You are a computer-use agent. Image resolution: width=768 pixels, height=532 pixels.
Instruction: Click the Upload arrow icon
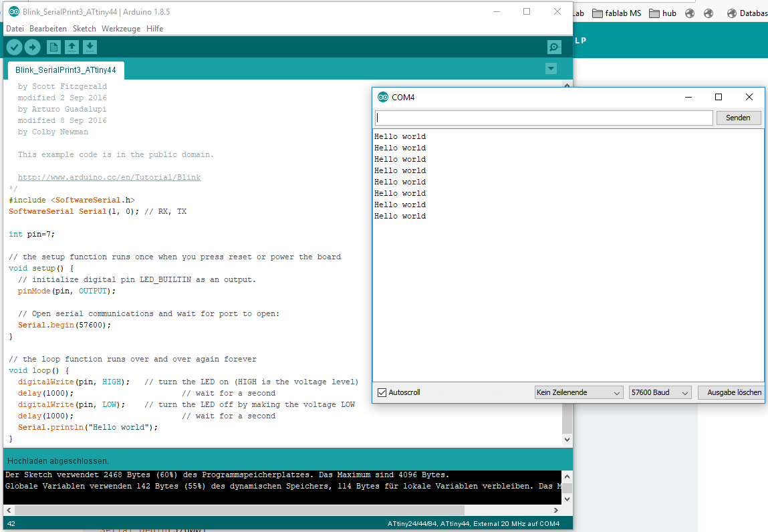coord(32,47)
